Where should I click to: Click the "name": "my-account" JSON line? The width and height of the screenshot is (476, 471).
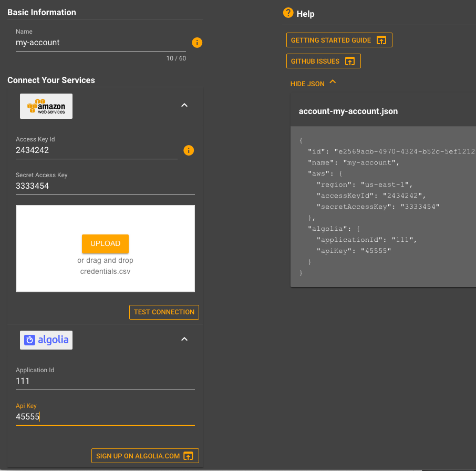click(x=354, y=163)
